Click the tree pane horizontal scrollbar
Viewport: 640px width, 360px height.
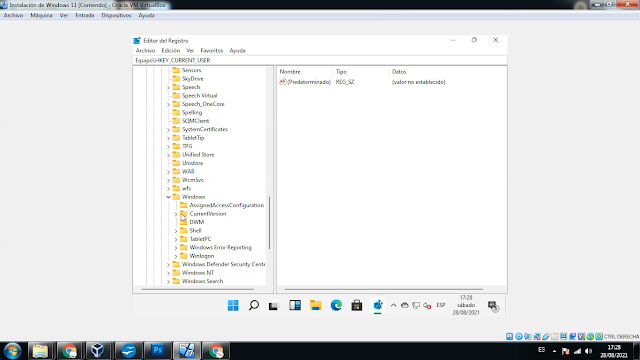click(x=198, y=289)
